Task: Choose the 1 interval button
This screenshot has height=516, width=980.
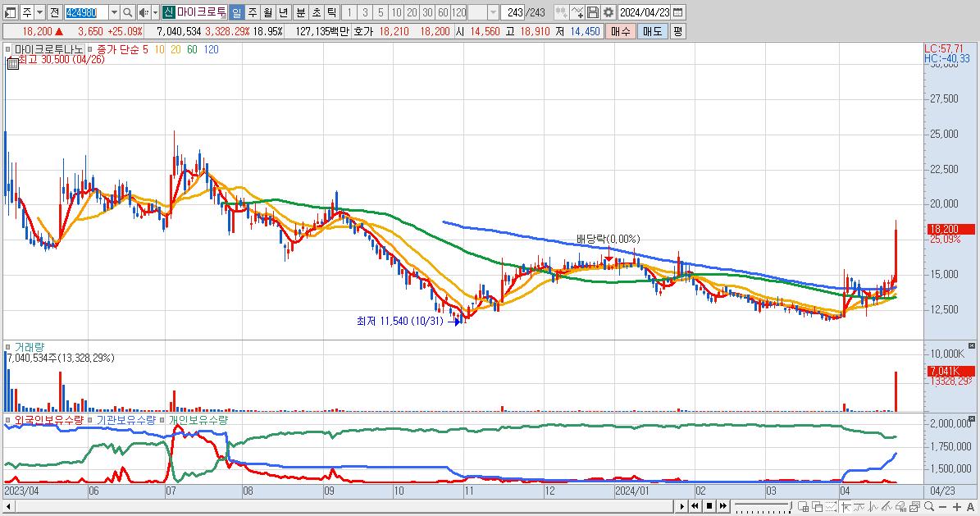Action: [349, 12]
